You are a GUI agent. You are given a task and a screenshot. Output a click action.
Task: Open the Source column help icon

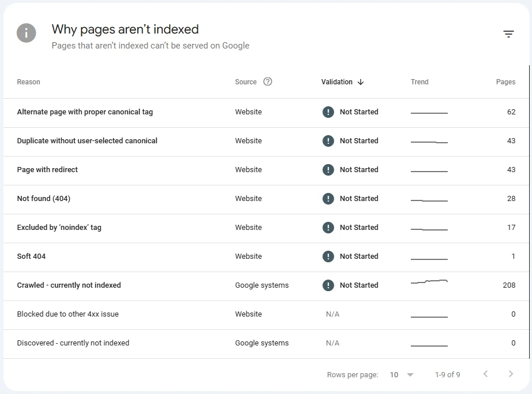[268, 81]
